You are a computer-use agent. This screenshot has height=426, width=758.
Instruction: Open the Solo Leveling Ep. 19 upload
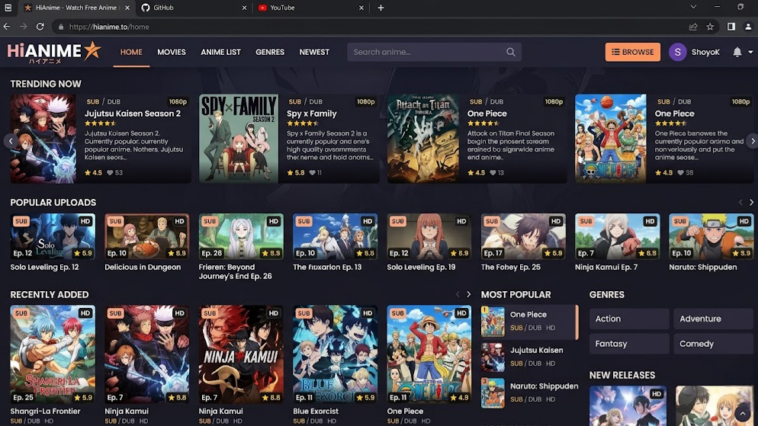(x=429, y=236)
